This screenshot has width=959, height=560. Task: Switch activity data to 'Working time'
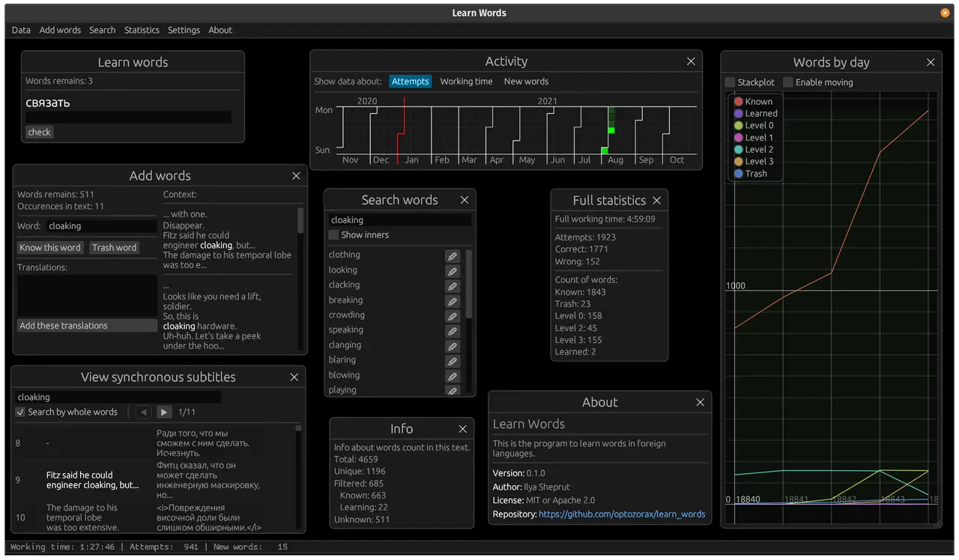[x=466, y=82]
